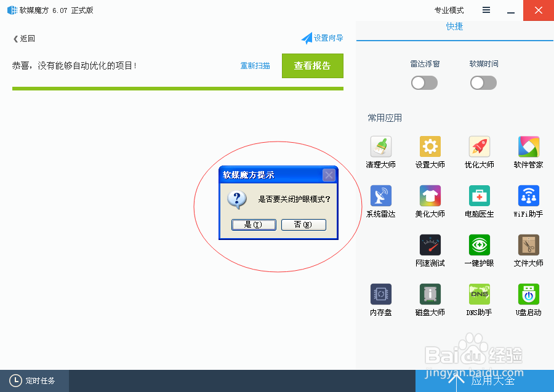Launch 设置大师 gear icon

(x=430, y=146)
